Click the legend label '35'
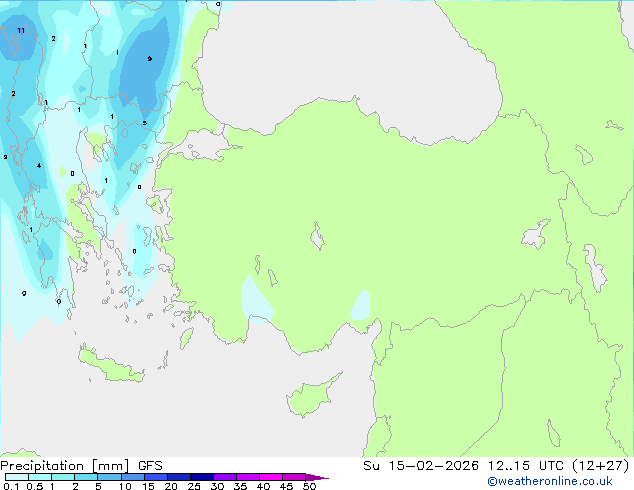This screenshot has width=634, height=490. click(x=240, y=486)
